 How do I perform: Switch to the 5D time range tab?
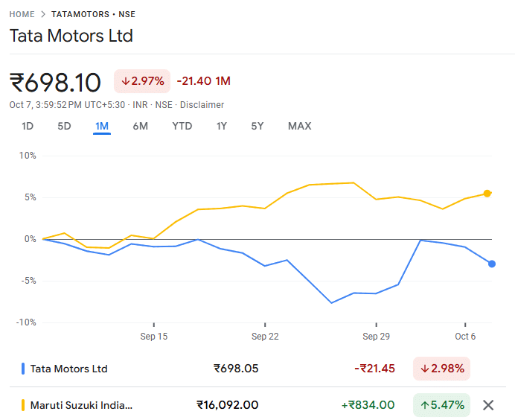pos(64,126)
